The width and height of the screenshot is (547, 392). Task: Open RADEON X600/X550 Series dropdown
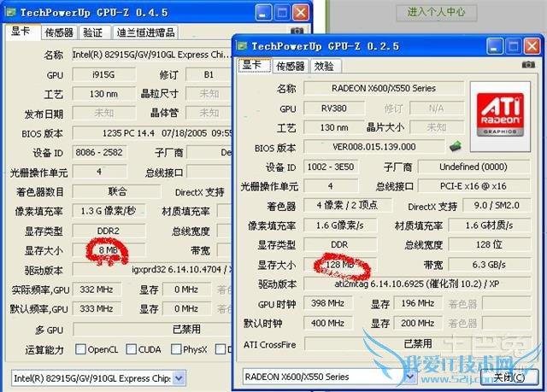click(x=409, y=377)
